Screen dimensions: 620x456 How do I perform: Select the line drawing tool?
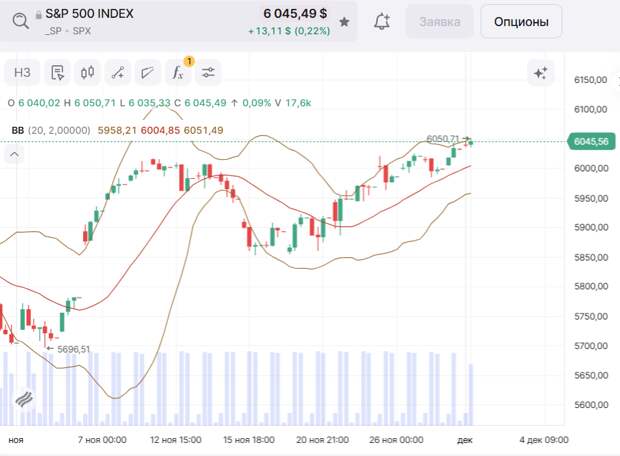tap(118, 73)
